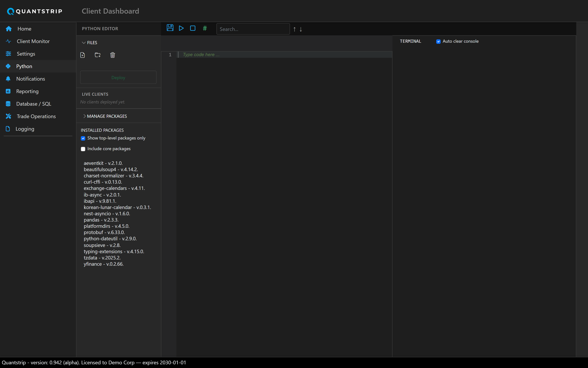588x368 pixels.
Task: Create a new folder icon
Action: point(98,55)
